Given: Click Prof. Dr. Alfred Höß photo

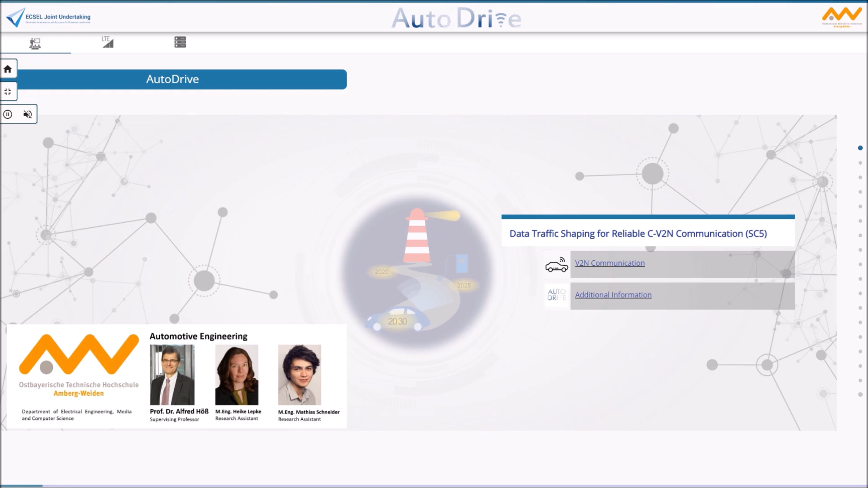Looking at the screenshot, I should tap(172, 374).
